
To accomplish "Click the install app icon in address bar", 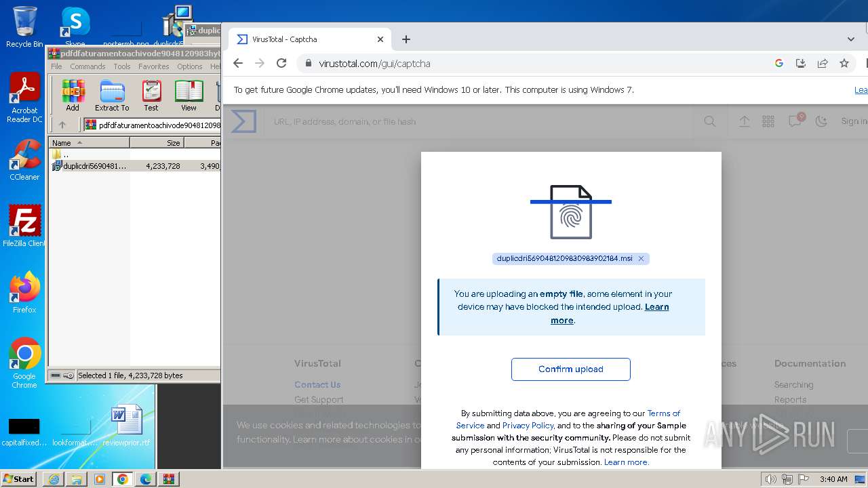I will [x=801, y=63].
